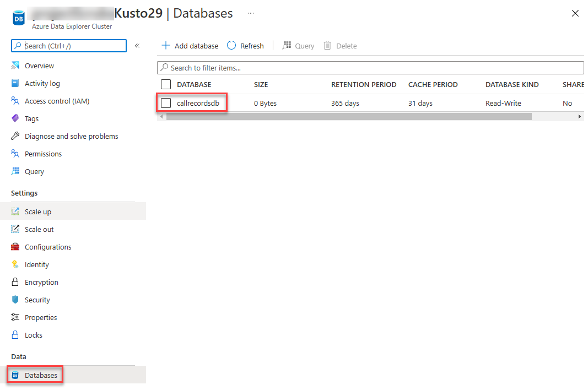Open the Properties settings item
Screen dimensions: 588x390
(x=41, y=317)
